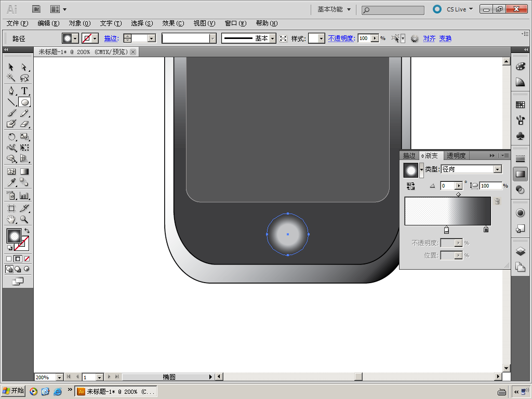Open Layers panel from right dock
This screenshot has width=532, height=399.
tap(520, 251)
